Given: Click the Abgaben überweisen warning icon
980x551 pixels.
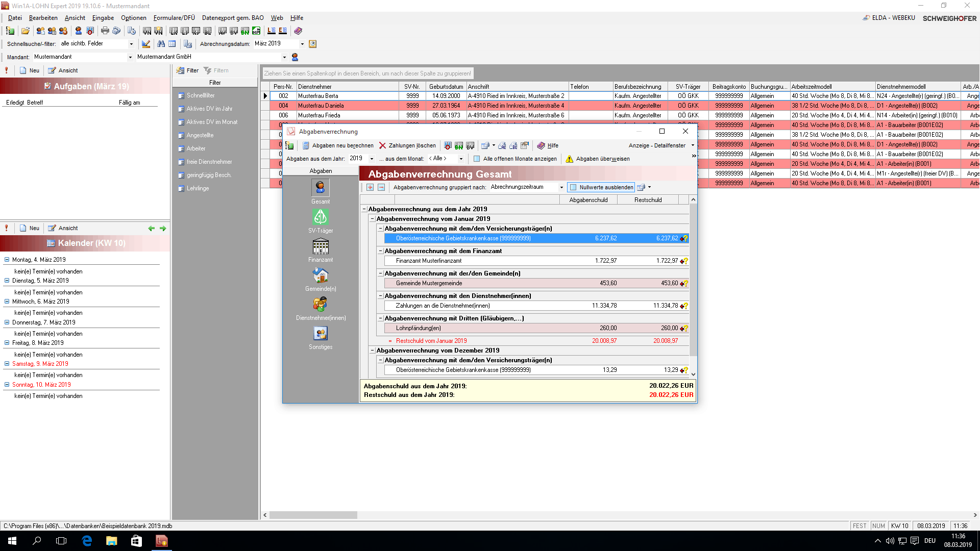Looking at the screenshot, I should 570,159.
